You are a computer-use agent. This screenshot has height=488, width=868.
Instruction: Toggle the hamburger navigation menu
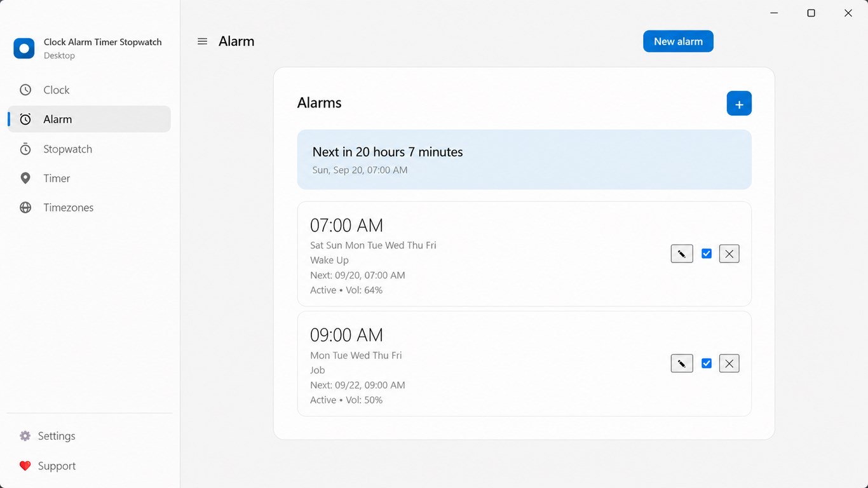[x=203, y=41]
